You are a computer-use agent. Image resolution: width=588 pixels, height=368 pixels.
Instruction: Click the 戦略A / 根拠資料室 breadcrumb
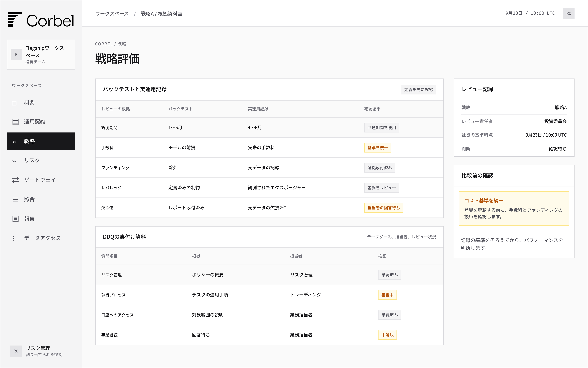[162, 14]
